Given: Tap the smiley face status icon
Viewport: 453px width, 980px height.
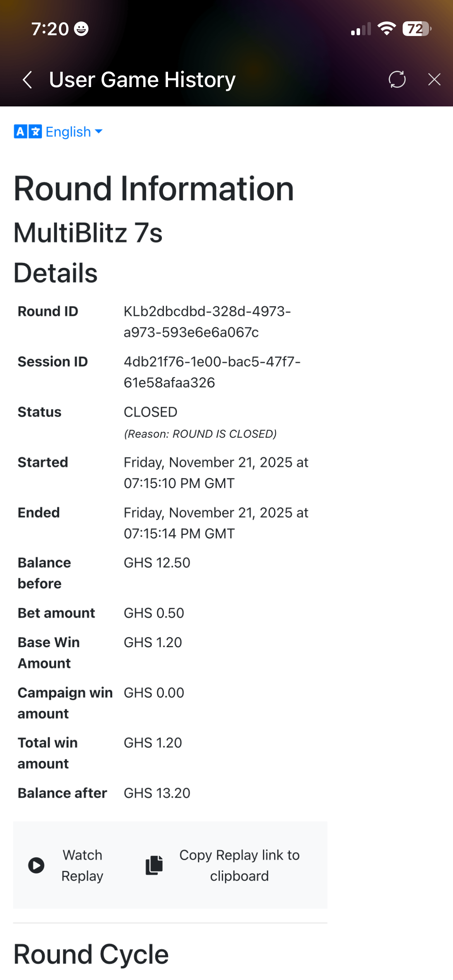Looking at the screenshot, I should [81, 29].
